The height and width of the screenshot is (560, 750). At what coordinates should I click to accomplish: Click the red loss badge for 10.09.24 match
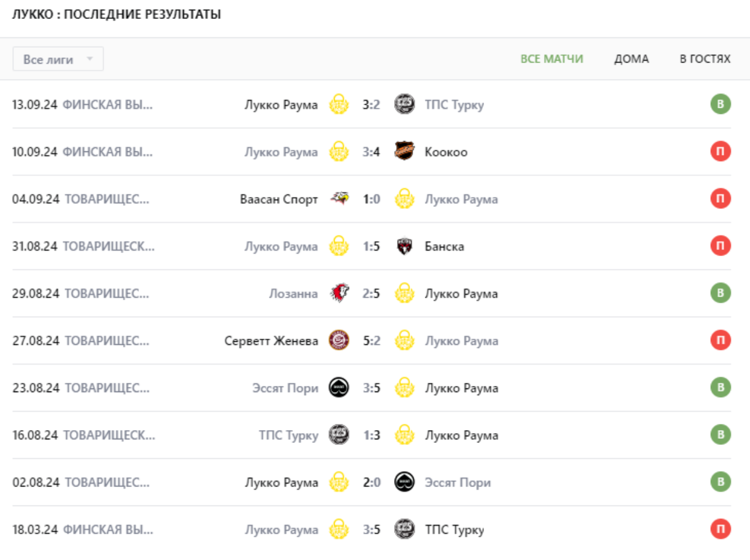pyautogui.click(x=721, y=151)
